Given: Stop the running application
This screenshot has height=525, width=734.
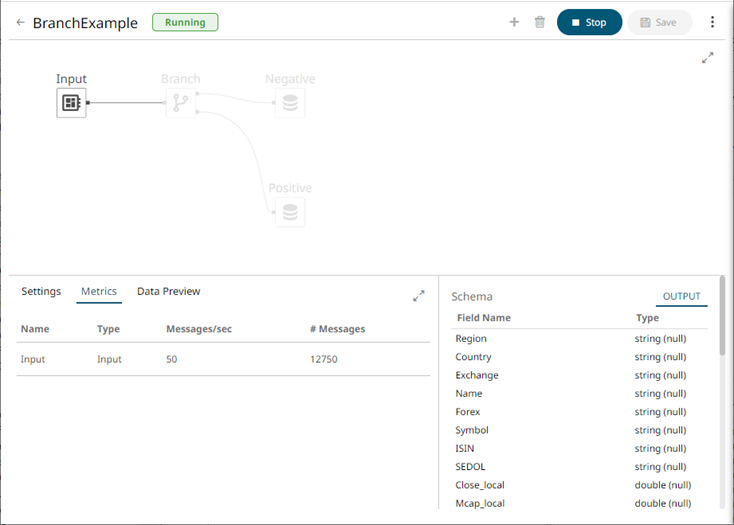Looking at the screenshot, I should pyautogui.click(x=589, y=22).
